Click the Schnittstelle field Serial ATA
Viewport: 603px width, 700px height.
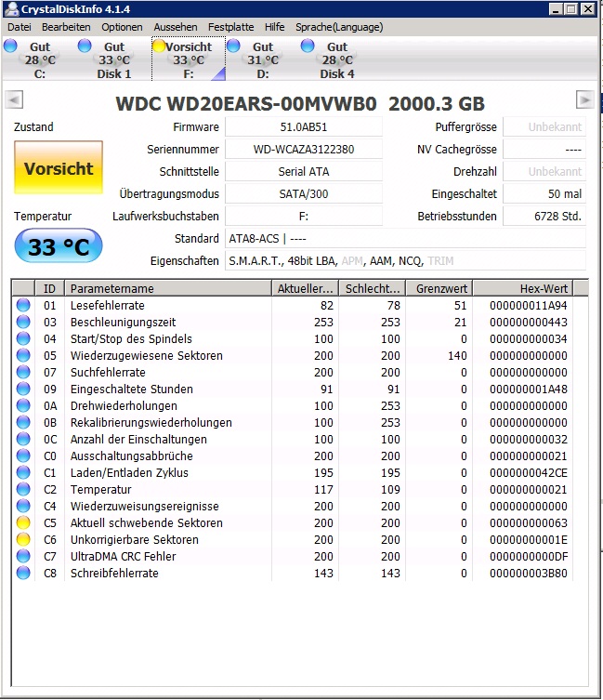304,171
